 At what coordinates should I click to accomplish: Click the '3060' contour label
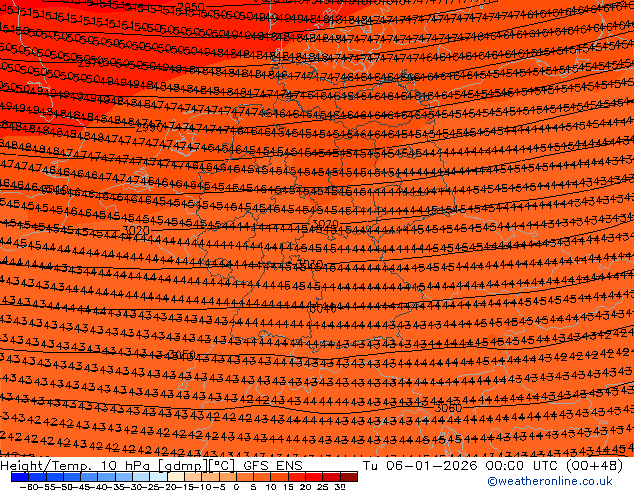(x=448, y=408)
